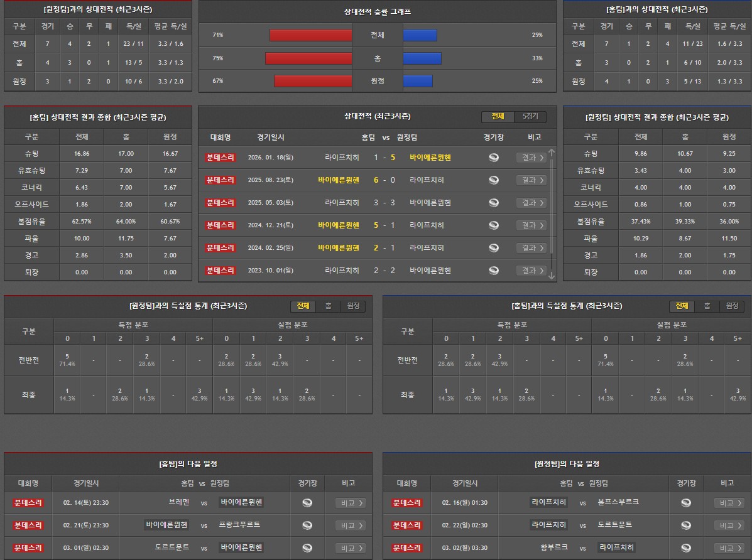Click stadium icon for 브레멘 vs 바이에른뮌헨
This screenshot has height=560, width=752.
click(x=307, y=503)
